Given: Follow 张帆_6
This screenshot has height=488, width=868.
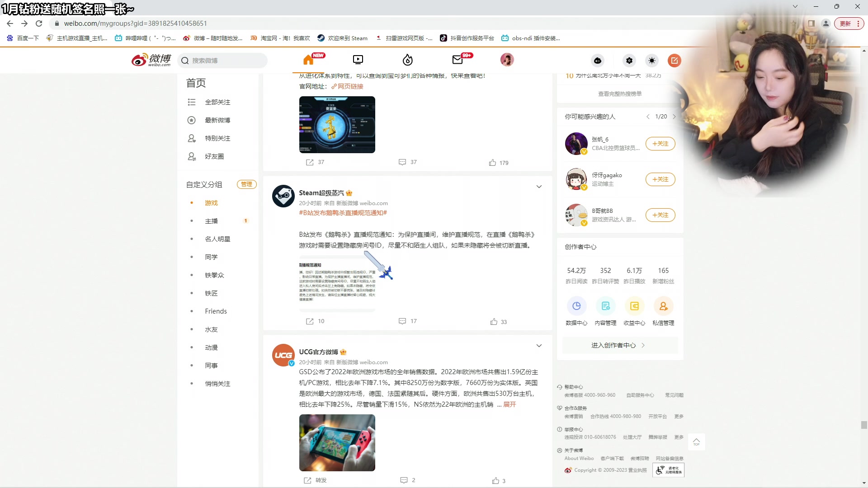Looking at the screenshot, I should (x=660, y=144).
